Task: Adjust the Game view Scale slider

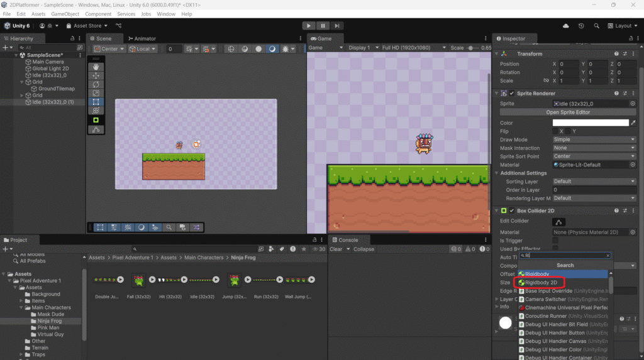Action: coord(472,48)
